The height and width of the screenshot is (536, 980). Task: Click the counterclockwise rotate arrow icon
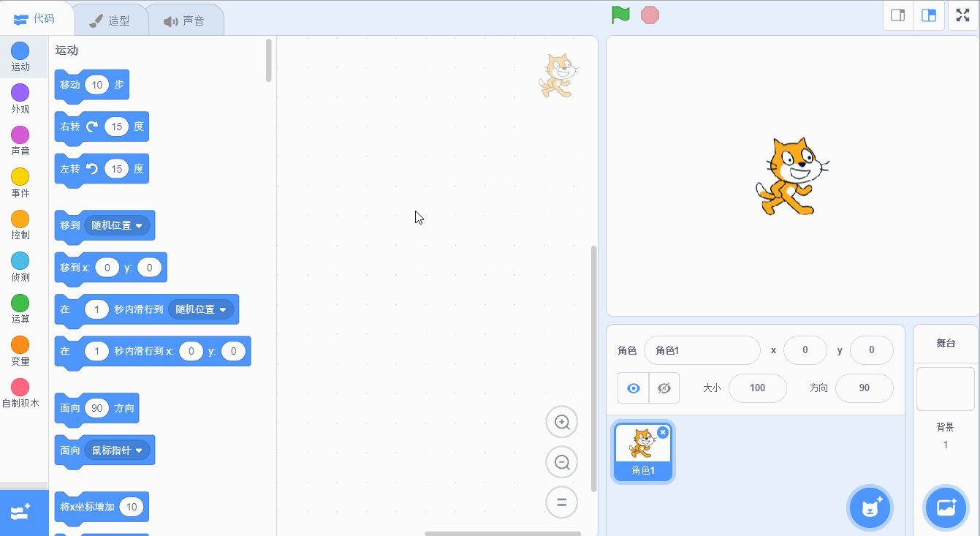[92, 169]
